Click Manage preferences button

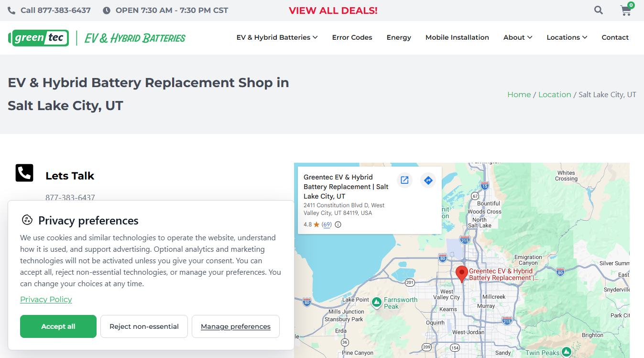pyautogui.click(x=236, y=326)
